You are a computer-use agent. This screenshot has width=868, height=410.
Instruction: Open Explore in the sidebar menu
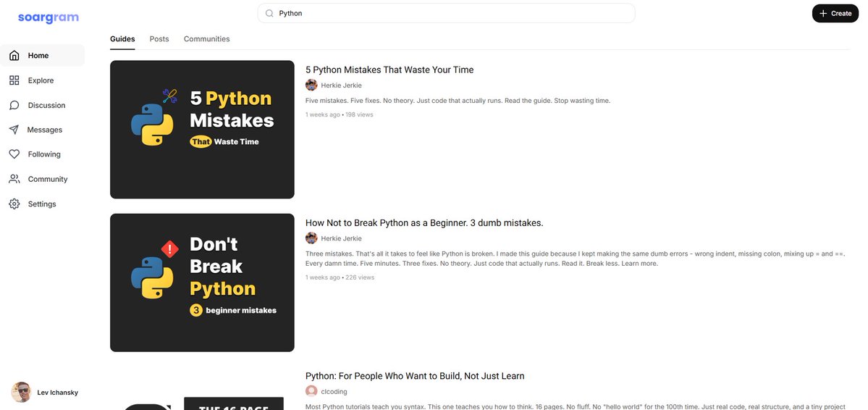[43, 80]
